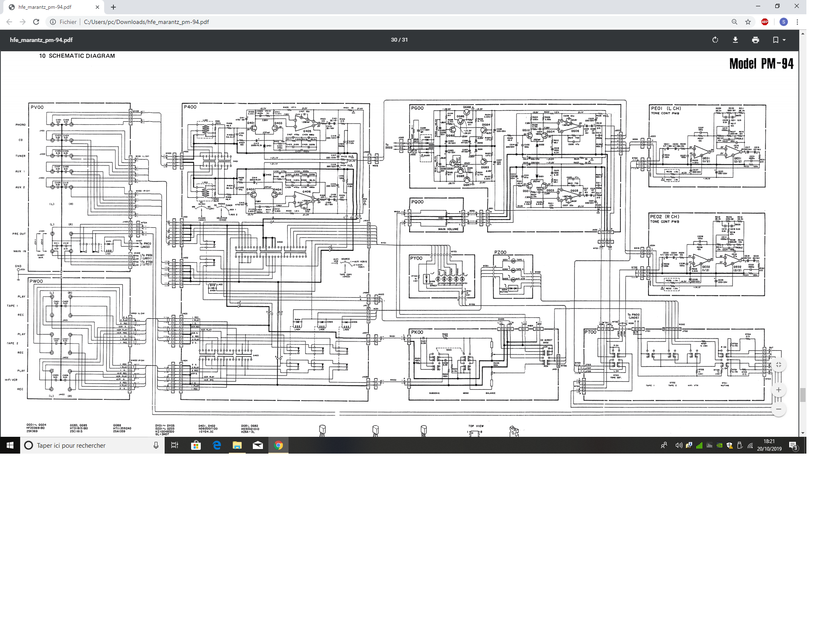This screenshot has height=630, width=840.
Task: Click the '10 SCHEMATIC DIAGRAM' heading
Action: click(x=77, y=56)
